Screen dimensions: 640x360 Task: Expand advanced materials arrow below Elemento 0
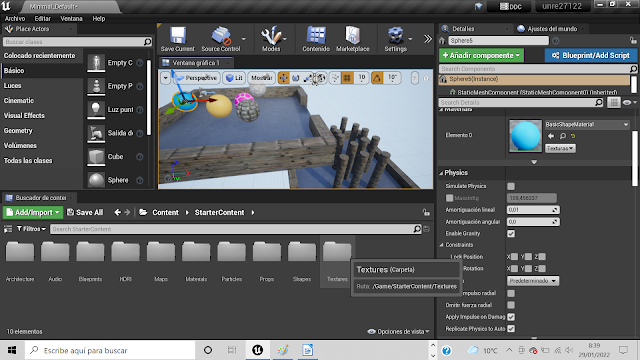click(x=534, y=162)
